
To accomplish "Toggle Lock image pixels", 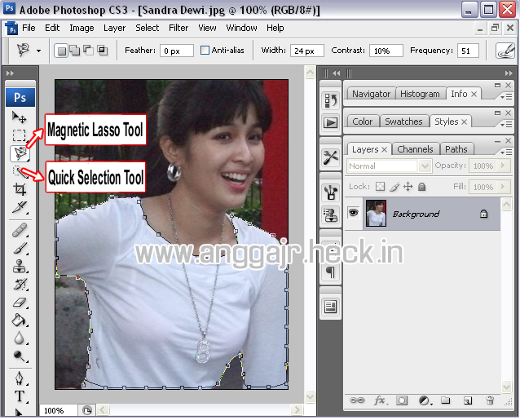I will point(394,187).
